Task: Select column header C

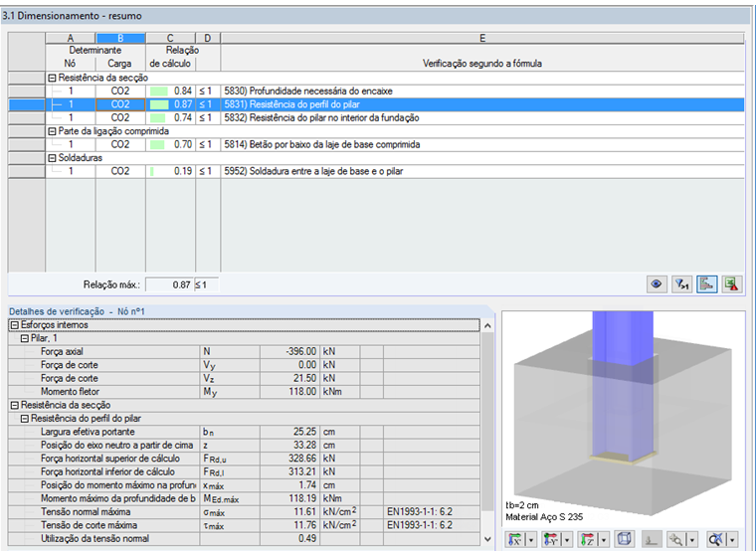Action: coord(170,38)
